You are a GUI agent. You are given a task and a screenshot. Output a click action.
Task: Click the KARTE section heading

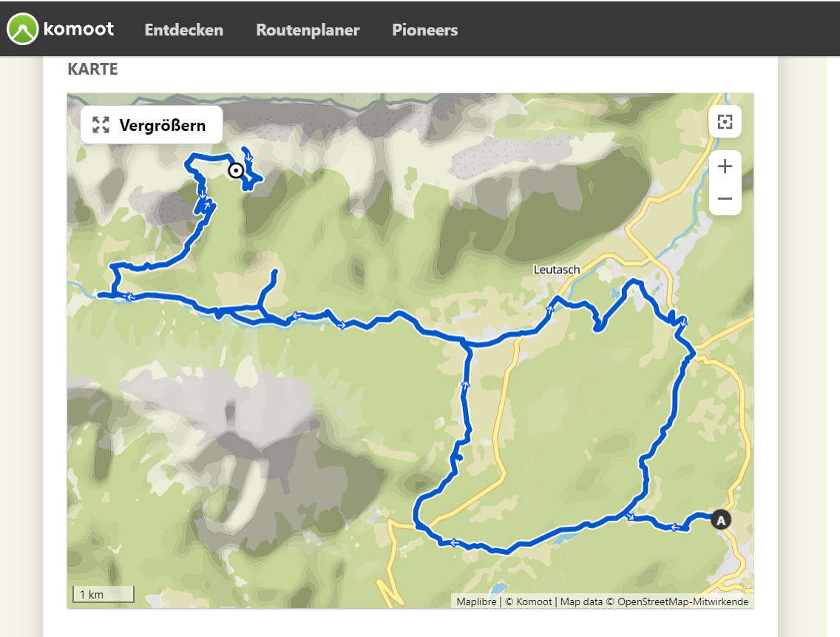(92, 69)
